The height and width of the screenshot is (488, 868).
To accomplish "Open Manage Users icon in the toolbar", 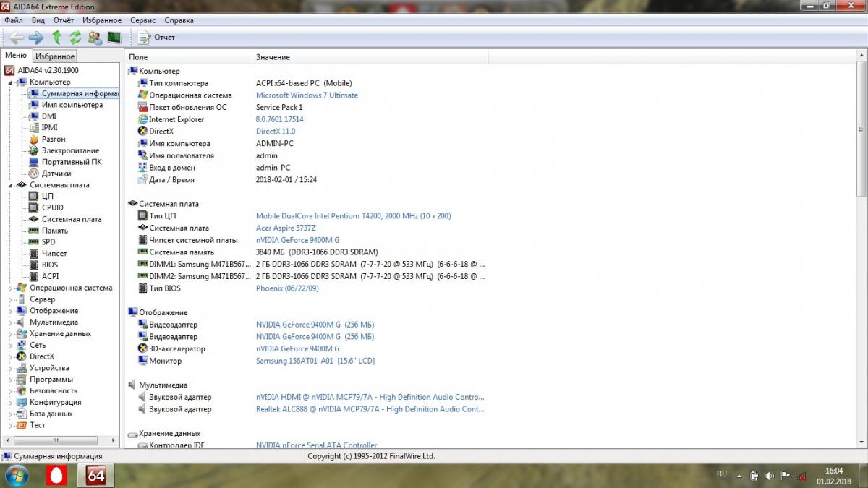I will [95, 37].
